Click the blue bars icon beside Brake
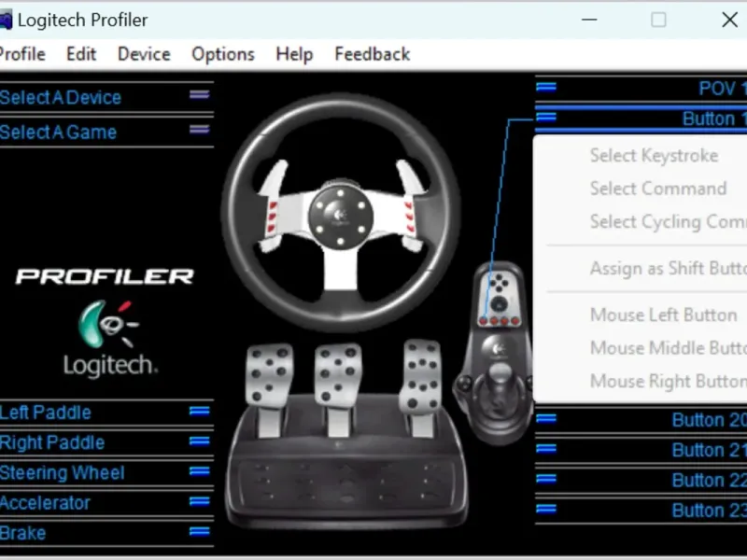This screenshot has width=747, height=560. pos(199,531)
